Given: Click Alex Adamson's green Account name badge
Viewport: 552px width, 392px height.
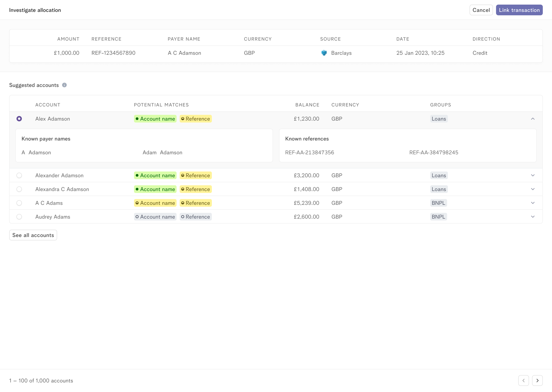Looking at the screenshot, I should [155, 119].
